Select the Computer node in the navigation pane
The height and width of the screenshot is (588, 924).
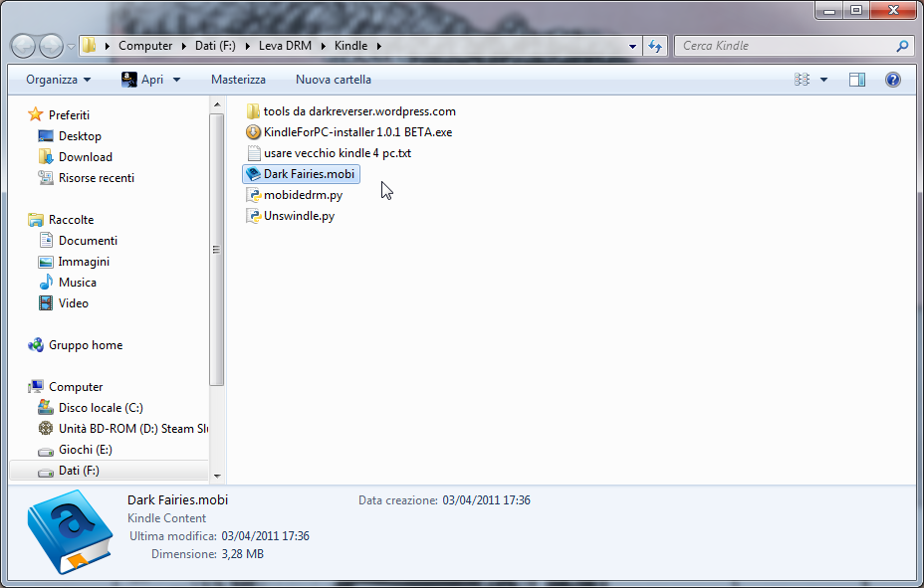pyautogui.click(x=76, y=387)
